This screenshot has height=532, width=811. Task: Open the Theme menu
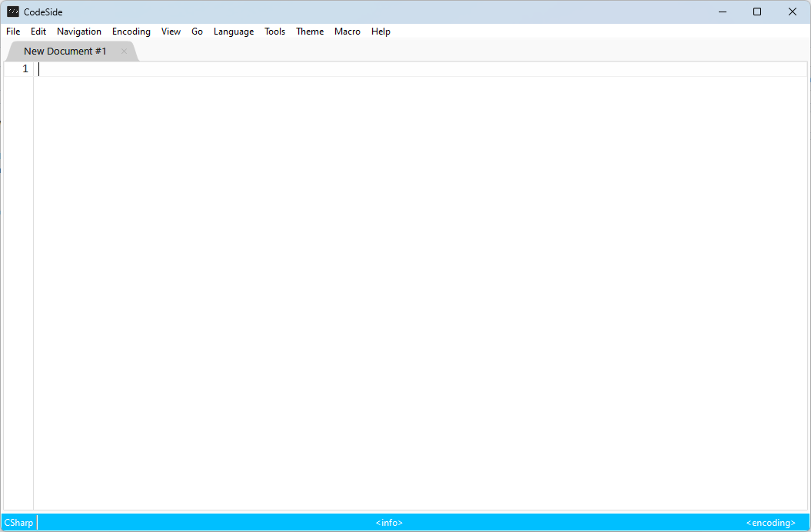tap(309, 32)
